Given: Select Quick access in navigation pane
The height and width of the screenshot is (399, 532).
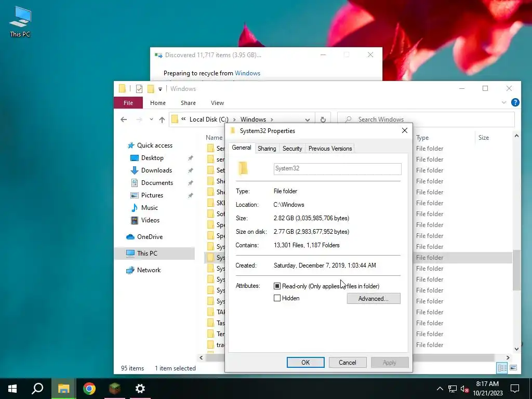Looking at the screenshot, I should 155,145.
